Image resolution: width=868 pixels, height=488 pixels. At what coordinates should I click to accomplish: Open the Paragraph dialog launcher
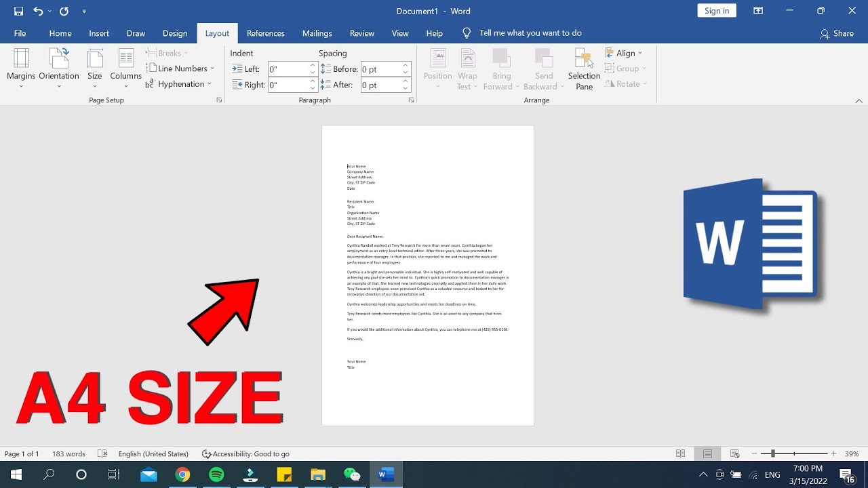pyautogui.click(x=412, y=100)
